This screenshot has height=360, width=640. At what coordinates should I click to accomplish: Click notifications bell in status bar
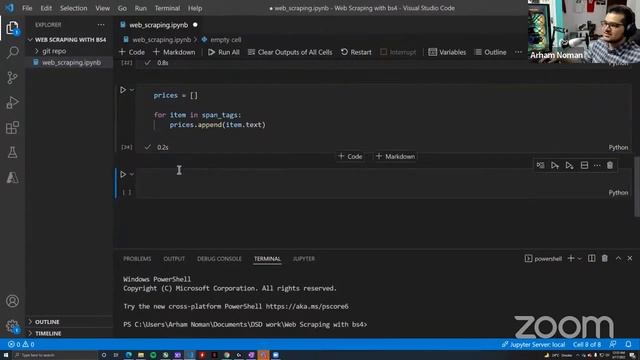coord(629,344)
